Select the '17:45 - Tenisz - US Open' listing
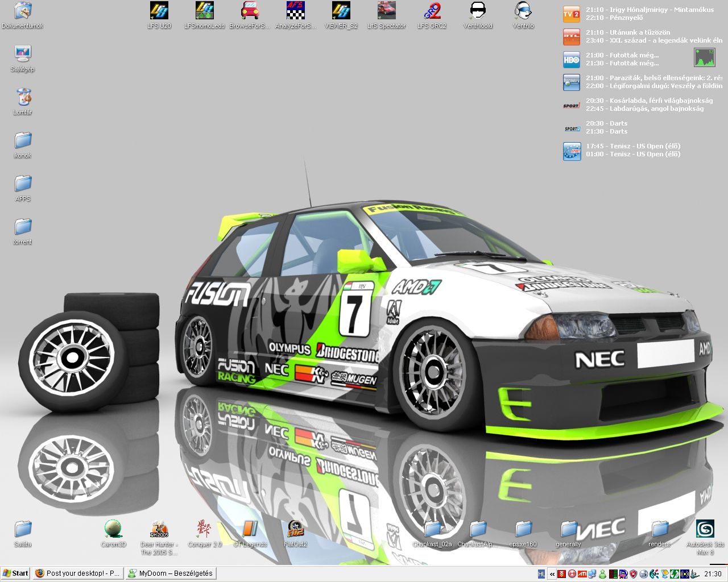 point(633,146)
